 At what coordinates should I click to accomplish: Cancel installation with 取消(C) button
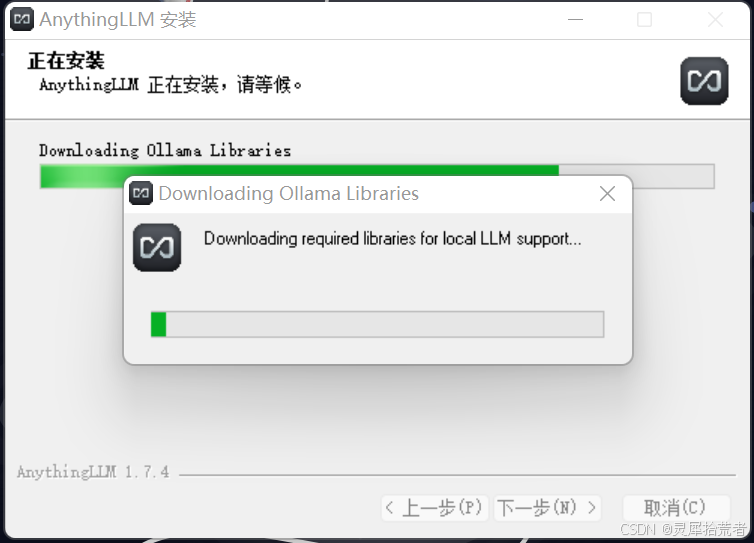676,508
